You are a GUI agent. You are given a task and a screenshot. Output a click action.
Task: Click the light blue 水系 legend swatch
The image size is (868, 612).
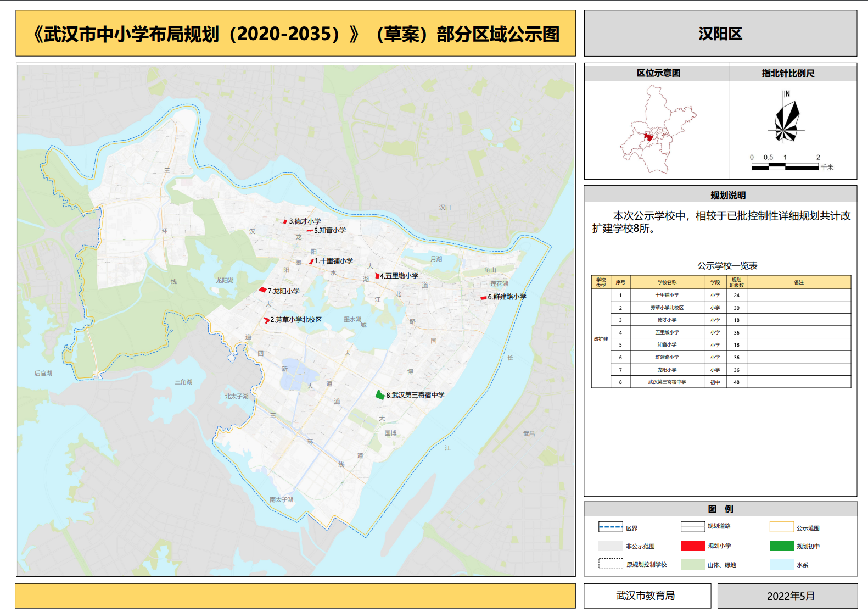click(782, 564)
